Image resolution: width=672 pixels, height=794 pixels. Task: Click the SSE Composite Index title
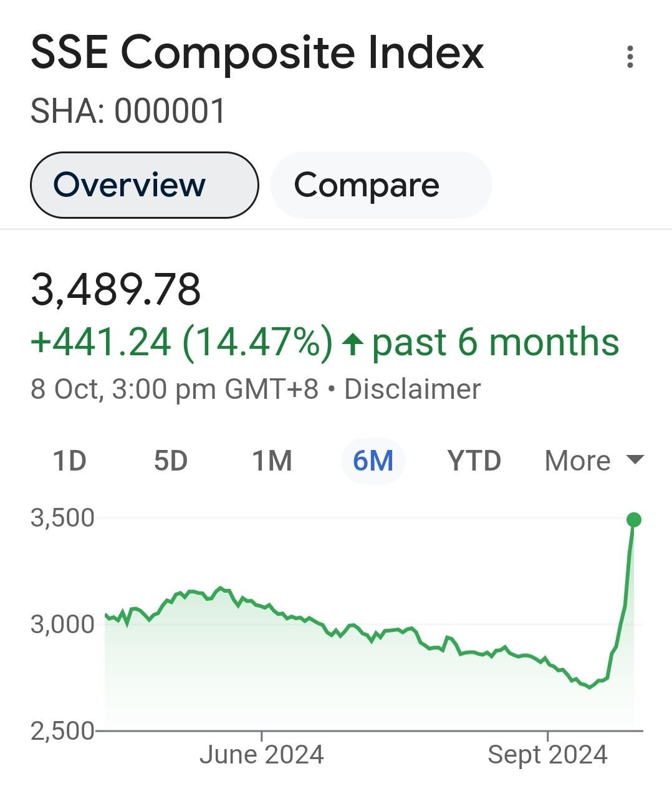click(x=257, y=52)
